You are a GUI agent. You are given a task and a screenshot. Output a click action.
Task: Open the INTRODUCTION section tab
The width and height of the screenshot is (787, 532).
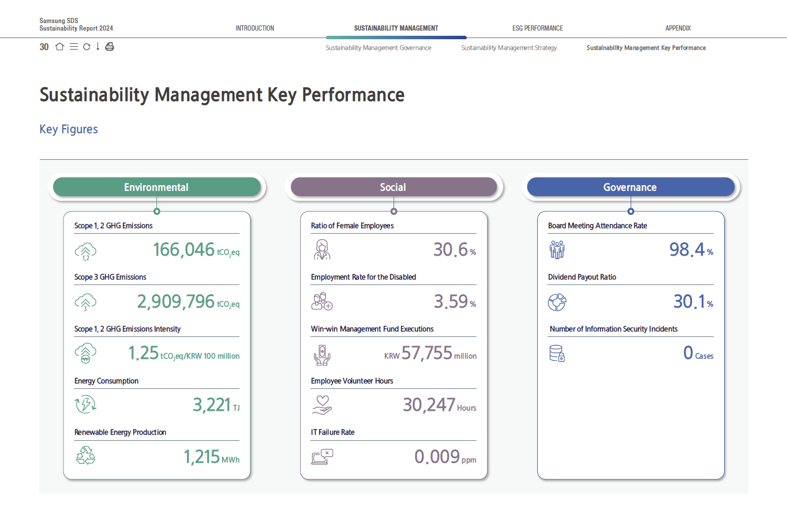[x=254, y=28]
